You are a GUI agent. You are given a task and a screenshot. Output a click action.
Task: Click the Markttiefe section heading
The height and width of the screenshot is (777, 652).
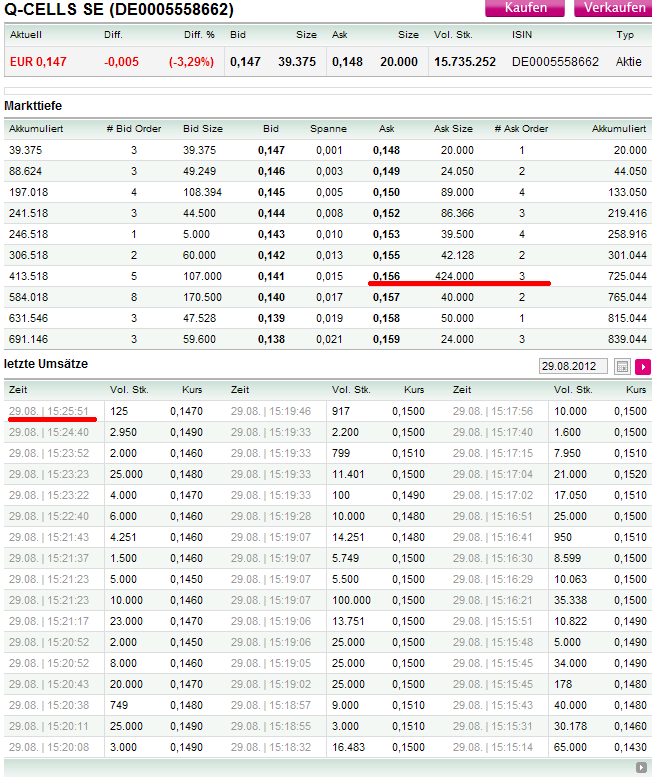point(33,106)
